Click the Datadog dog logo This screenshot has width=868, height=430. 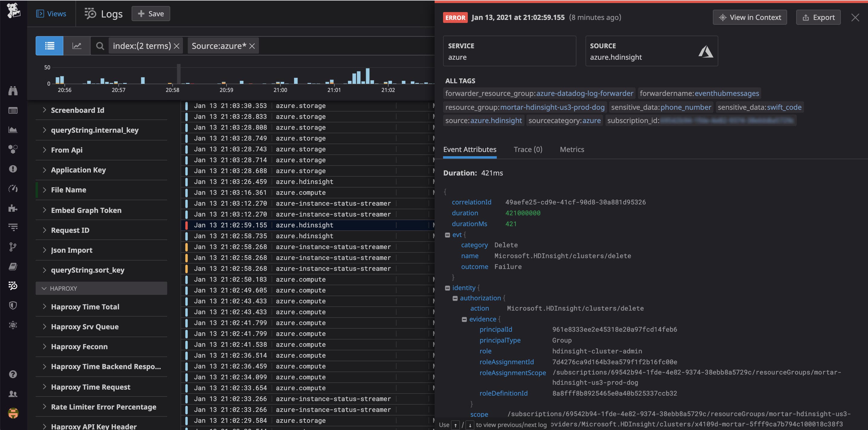coord(14,10)
